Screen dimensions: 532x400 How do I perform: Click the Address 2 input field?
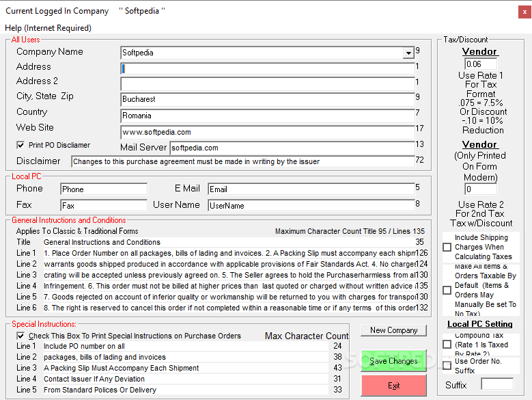[268, 84]
